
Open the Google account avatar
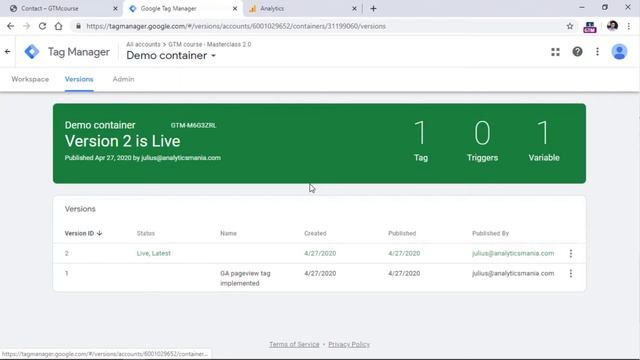(619, 52)
